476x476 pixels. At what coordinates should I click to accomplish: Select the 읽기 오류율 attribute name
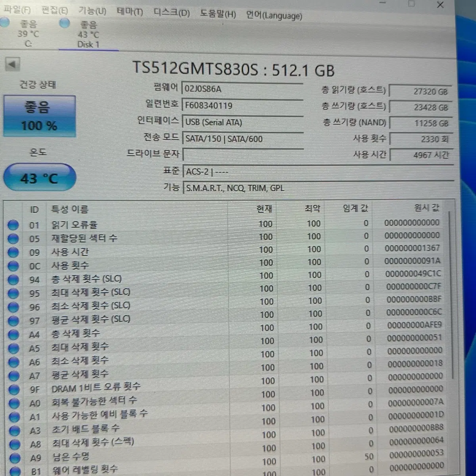[x=75, y=225]
